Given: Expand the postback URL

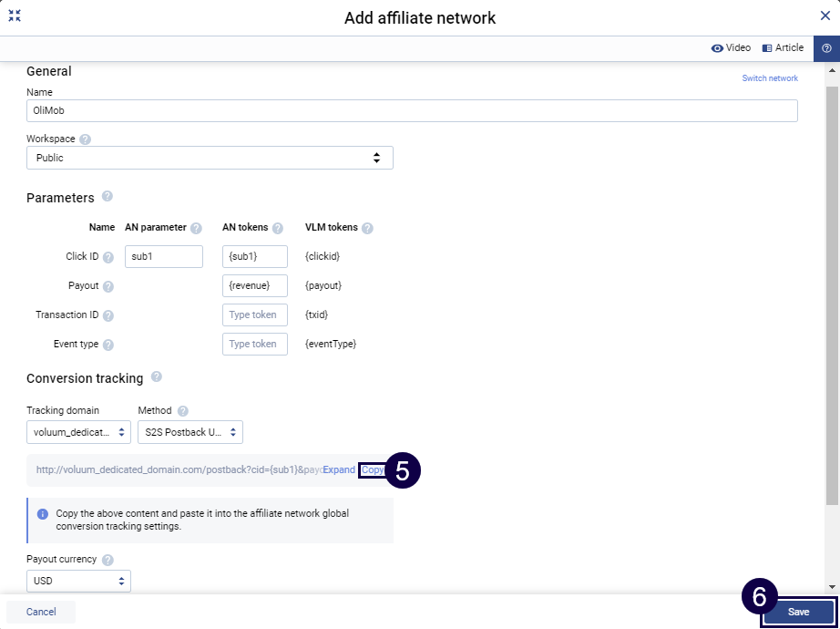Looking at the screenshot, I should click(x=339, y=470).
